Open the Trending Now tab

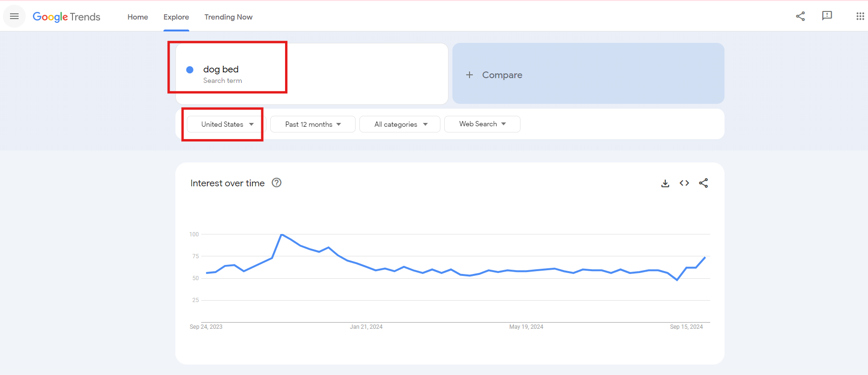pos(228,17)
